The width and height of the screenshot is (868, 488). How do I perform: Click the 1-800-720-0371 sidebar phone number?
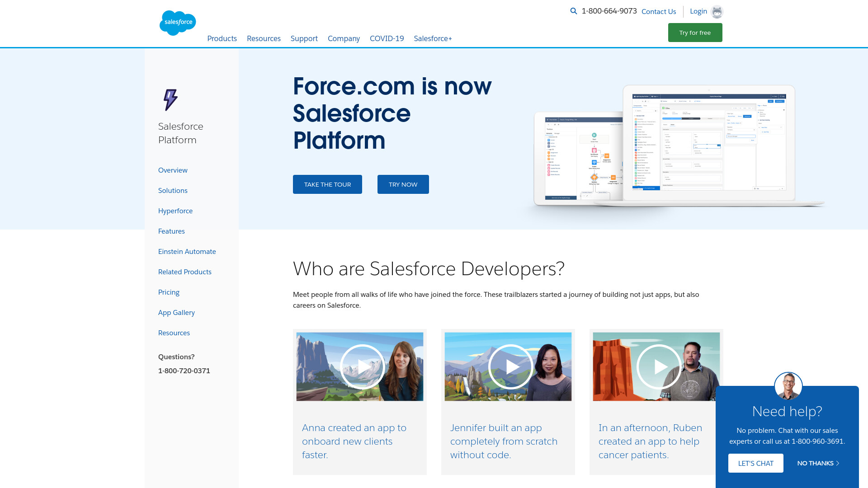tap(184, 371)
